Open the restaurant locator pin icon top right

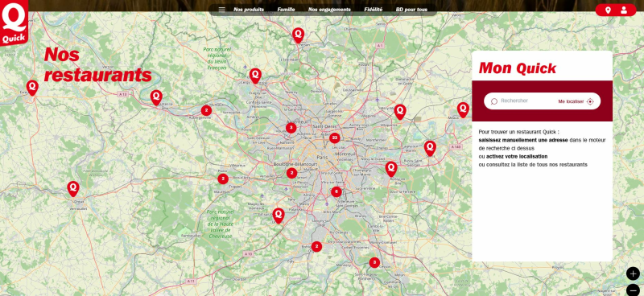[608, 10]
